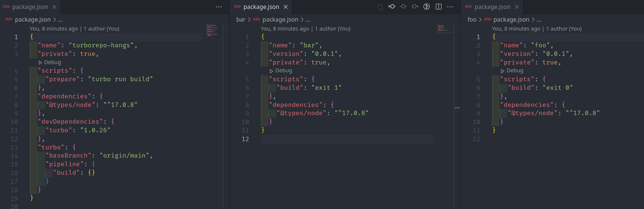The image size is (644, 209).
Task: Click "^17.0.8" version in foo editor
Action: pyautogui.click(x=582, y=113)
